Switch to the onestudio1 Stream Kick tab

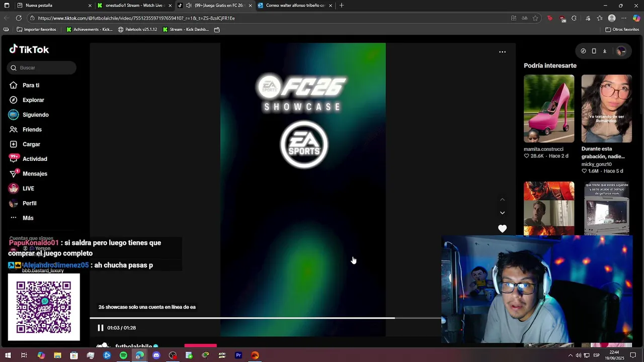pos(135,6)
